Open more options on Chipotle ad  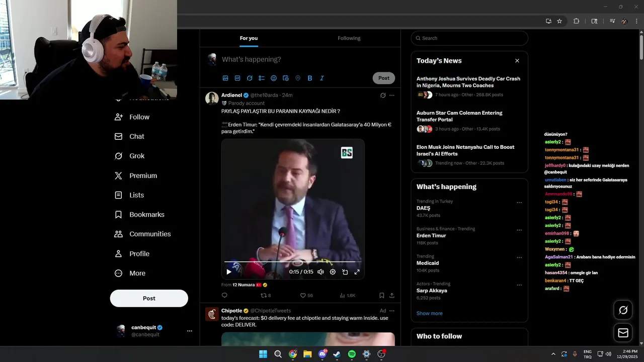coord(392,311)
